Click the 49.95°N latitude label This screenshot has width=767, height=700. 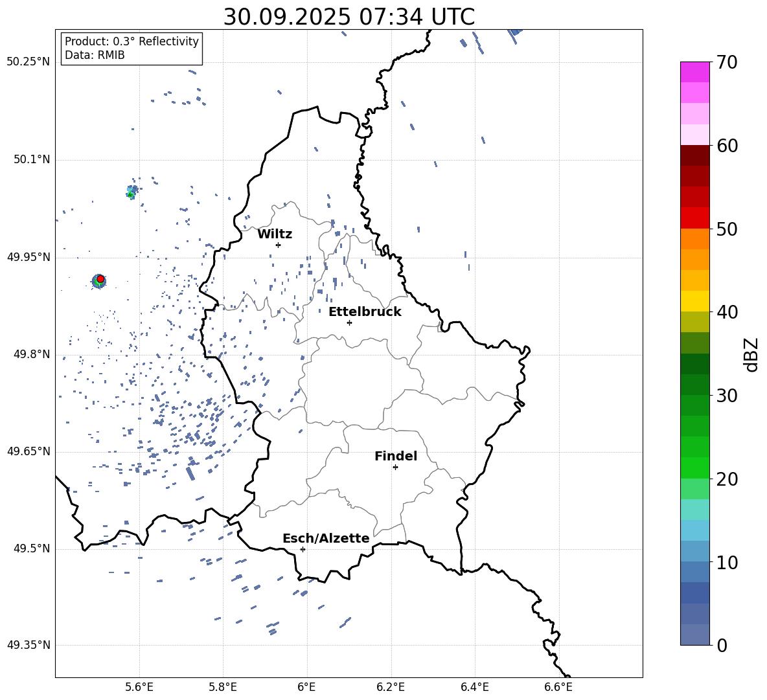pos(29,257)
